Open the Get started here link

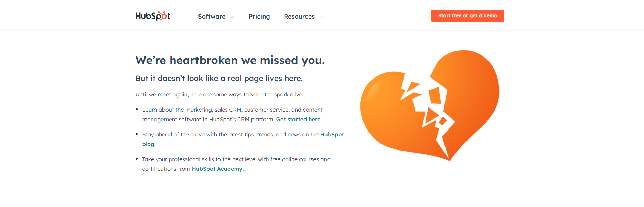[x=298, y=119]
